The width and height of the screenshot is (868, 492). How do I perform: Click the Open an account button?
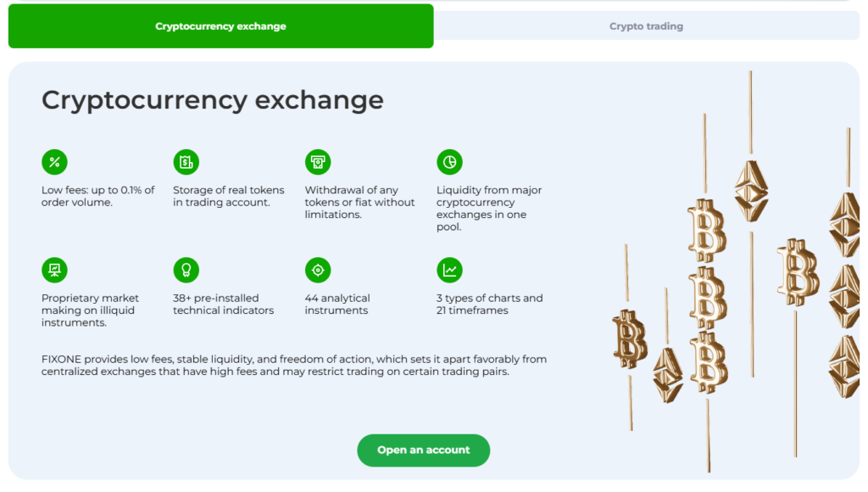[x=423, y=450]
